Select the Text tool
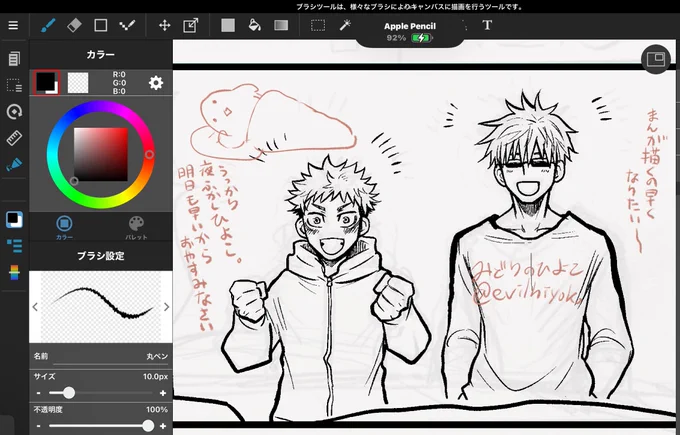 point(487,26)
